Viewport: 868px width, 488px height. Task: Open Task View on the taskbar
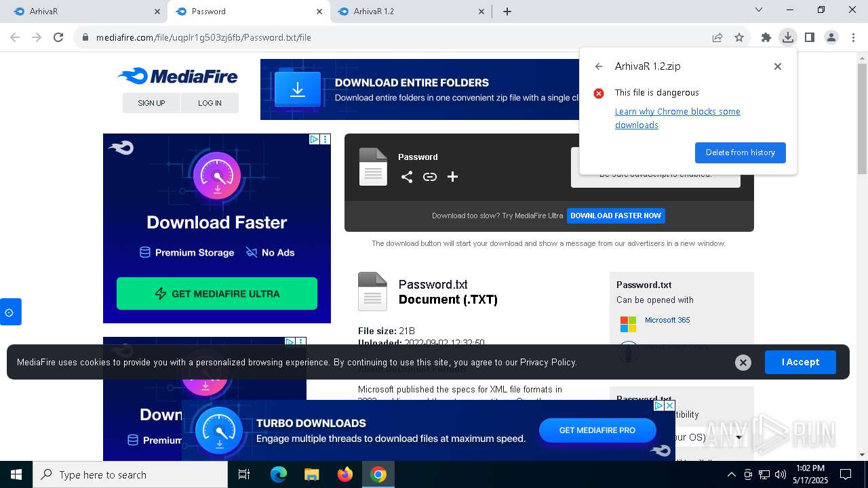coord(244,474)
